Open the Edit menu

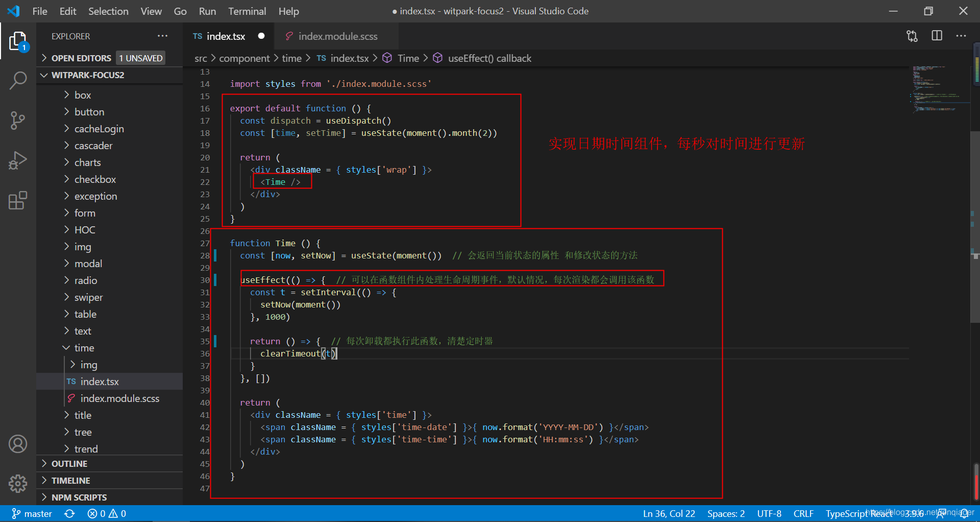point(68,11)
